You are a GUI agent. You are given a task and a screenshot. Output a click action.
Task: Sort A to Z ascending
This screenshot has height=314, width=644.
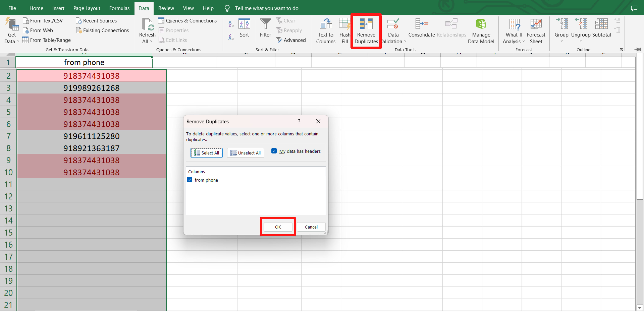pos(231,24)
